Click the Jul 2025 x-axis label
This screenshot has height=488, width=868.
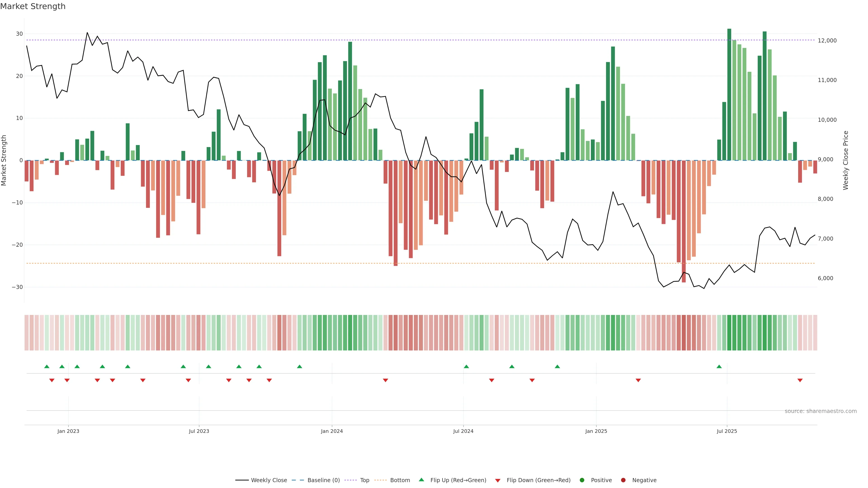click(727, 431)
